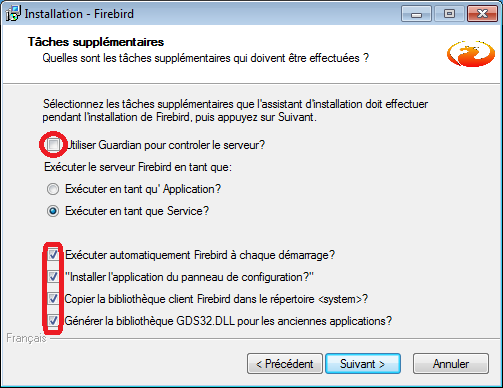Maximize the installer window
503x388 pixels.
(449, 14)
